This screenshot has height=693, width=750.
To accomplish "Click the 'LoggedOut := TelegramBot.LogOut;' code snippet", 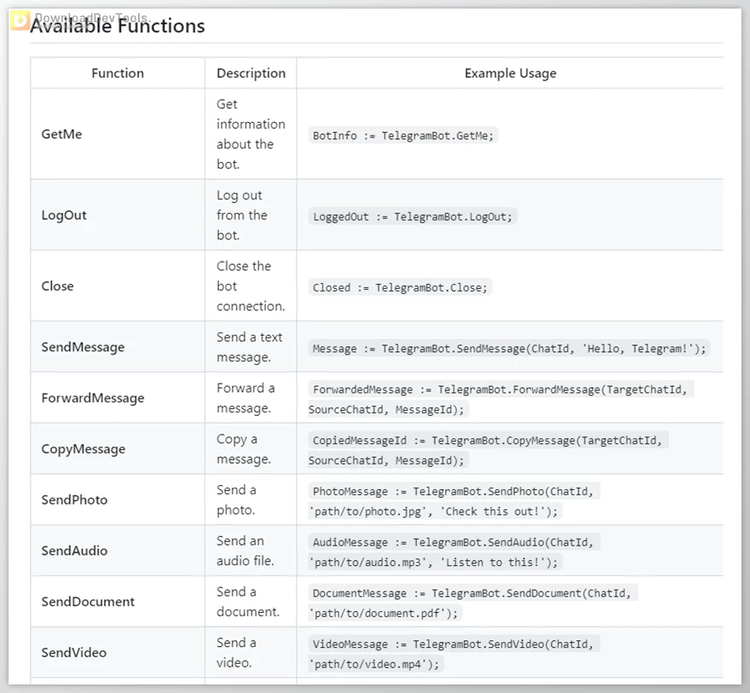I will (x=412, y=217).
